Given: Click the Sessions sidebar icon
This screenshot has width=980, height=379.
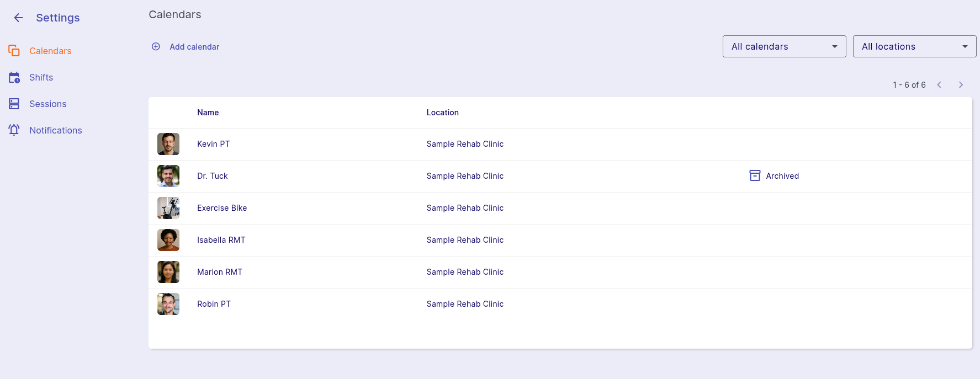Looking at the screenshot, I should pos(14,104).
